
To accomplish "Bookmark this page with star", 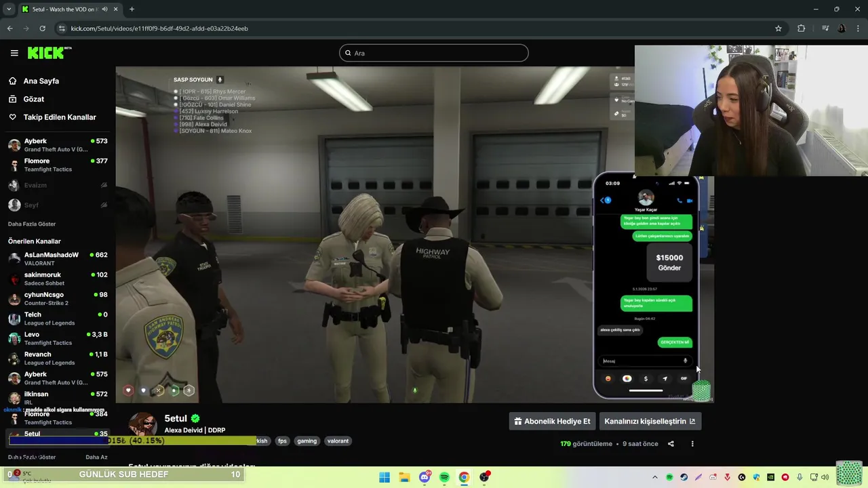I will 778,28.
